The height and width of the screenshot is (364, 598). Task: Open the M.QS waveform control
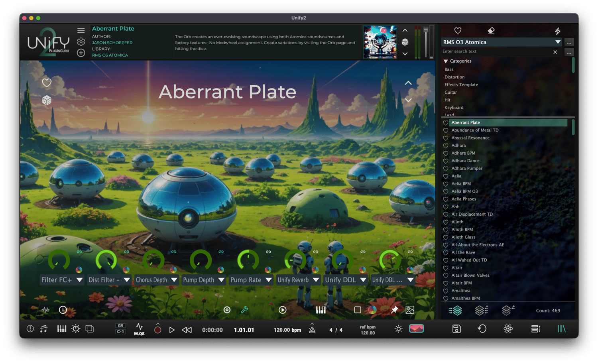[x=139, y=329]
